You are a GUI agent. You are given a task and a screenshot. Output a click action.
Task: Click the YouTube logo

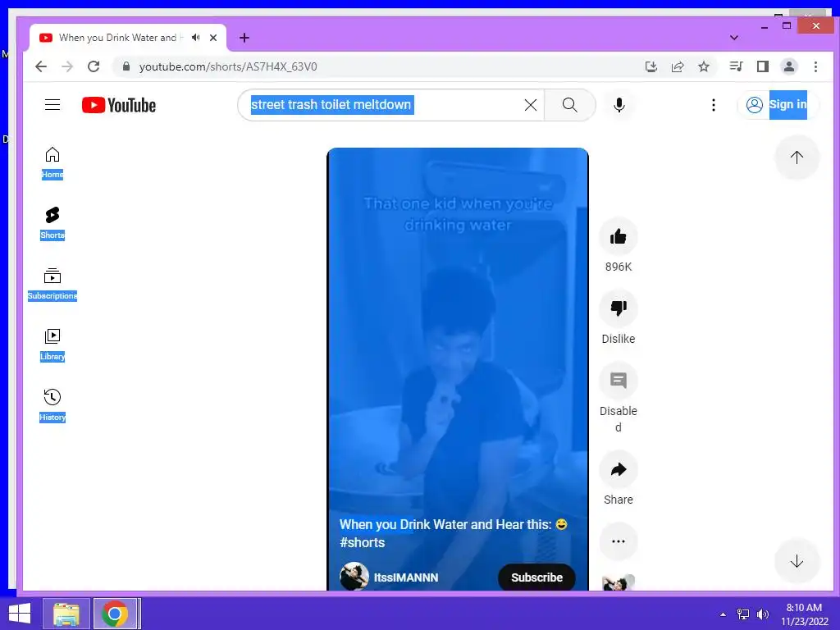[119, 105]
